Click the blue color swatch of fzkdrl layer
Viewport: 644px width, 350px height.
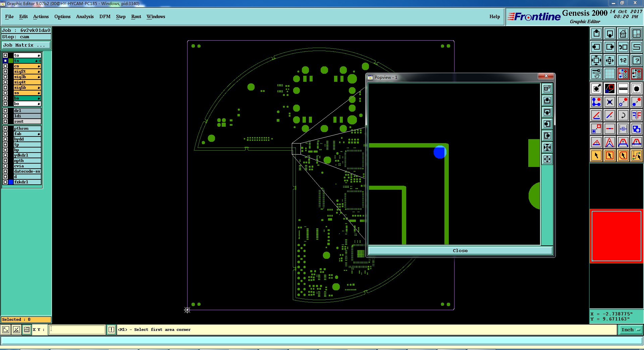[11, 182]
